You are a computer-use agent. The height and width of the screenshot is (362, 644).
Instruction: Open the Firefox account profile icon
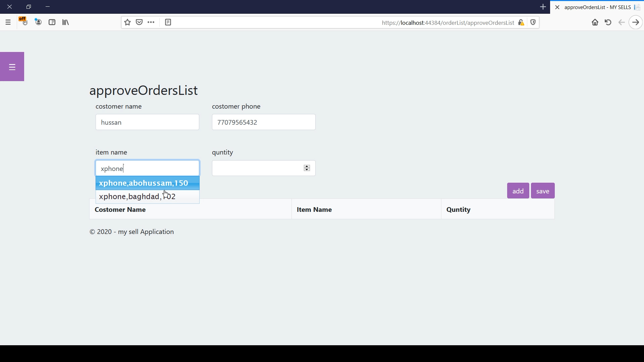tap(38, 22)
